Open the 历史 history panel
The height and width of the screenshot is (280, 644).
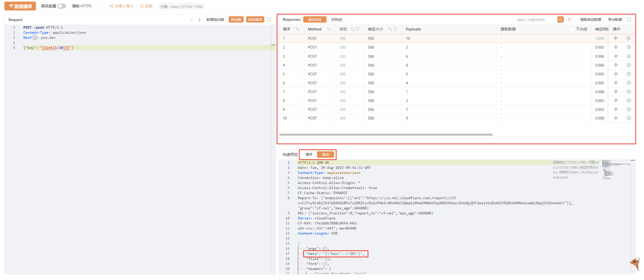coord(147,6)
